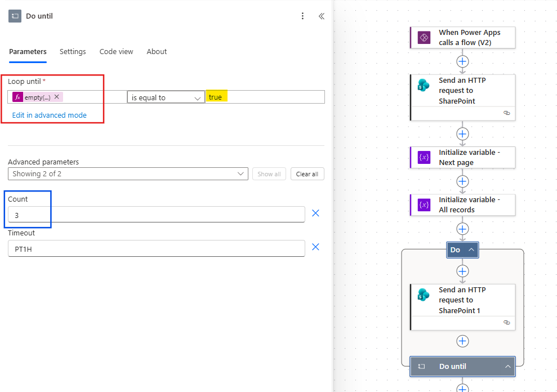Open the 'is equal to' operator dropdown
Viewport: 557px width, 392px height.
click(x=166, y=97)
